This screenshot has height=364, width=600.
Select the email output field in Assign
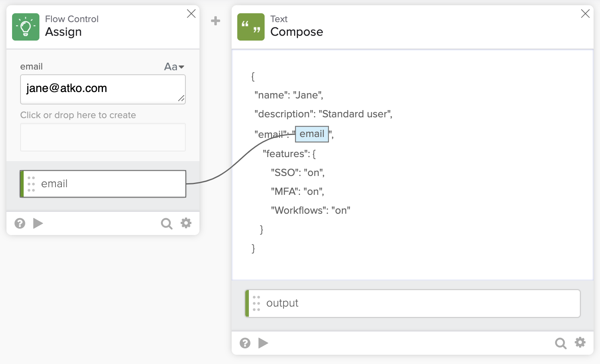(103, 184)
